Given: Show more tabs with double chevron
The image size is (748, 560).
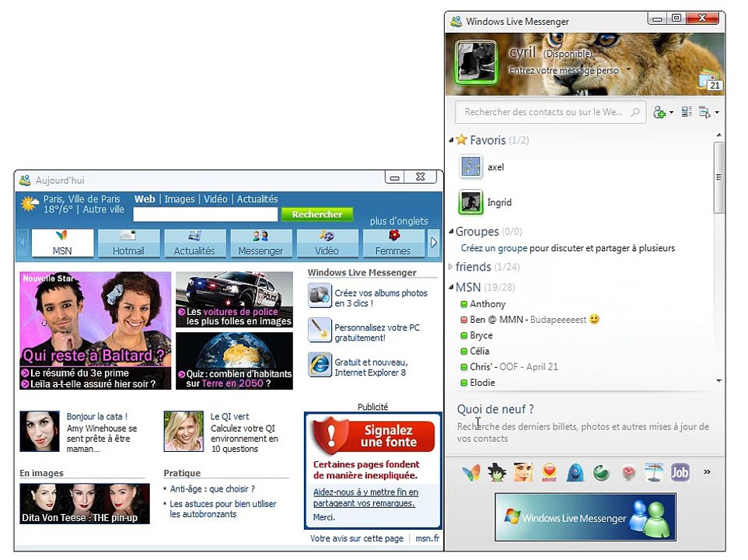Looking at the screenshot, I should point(707,472).
